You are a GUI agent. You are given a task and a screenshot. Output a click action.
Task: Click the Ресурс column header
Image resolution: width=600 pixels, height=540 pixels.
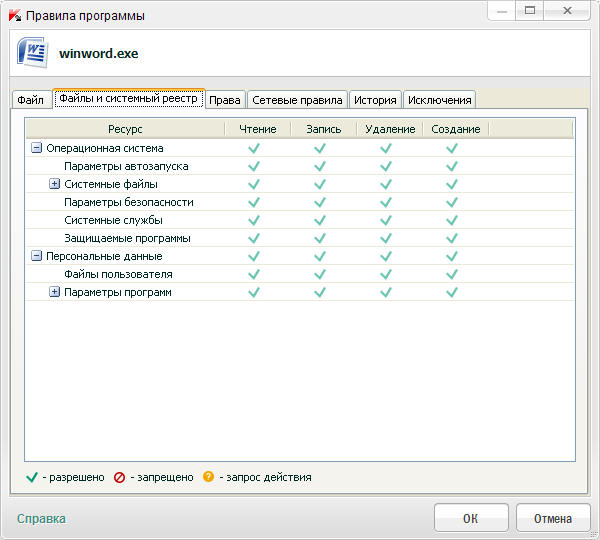point(125,129)
